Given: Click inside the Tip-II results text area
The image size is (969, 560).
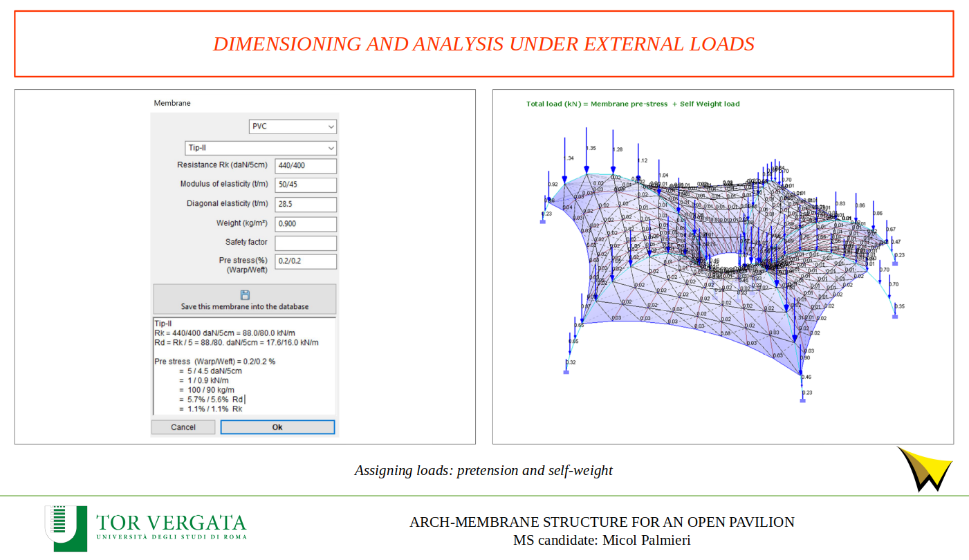Looking at the screenshot, I should click(x=244, y=366).
